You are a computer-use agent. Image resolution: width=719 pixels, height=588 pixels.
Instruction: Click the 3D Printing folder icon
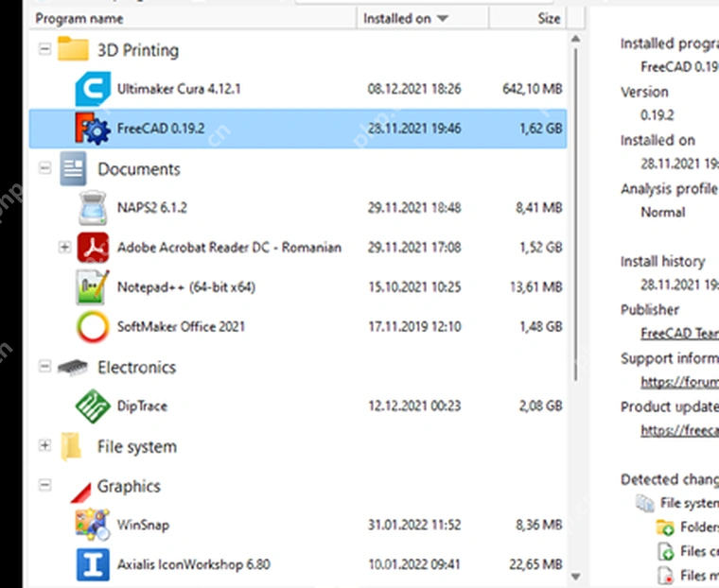tap(73, 48)
